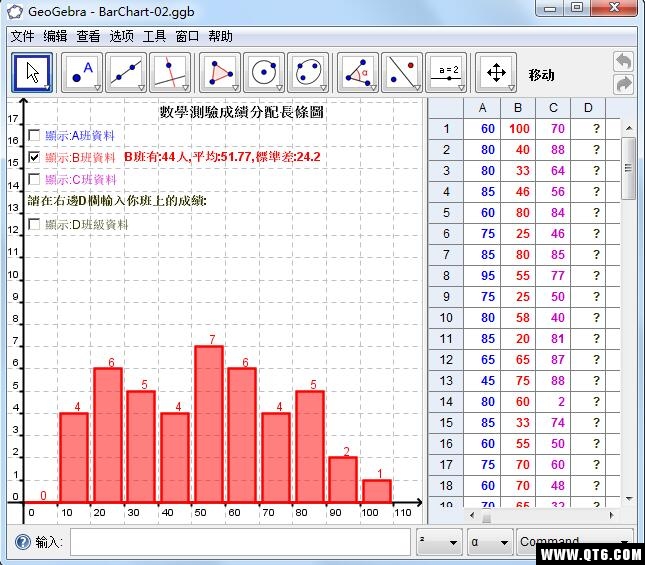
Task: Select the Reflect about Line tool
Action: pos(401,73)
